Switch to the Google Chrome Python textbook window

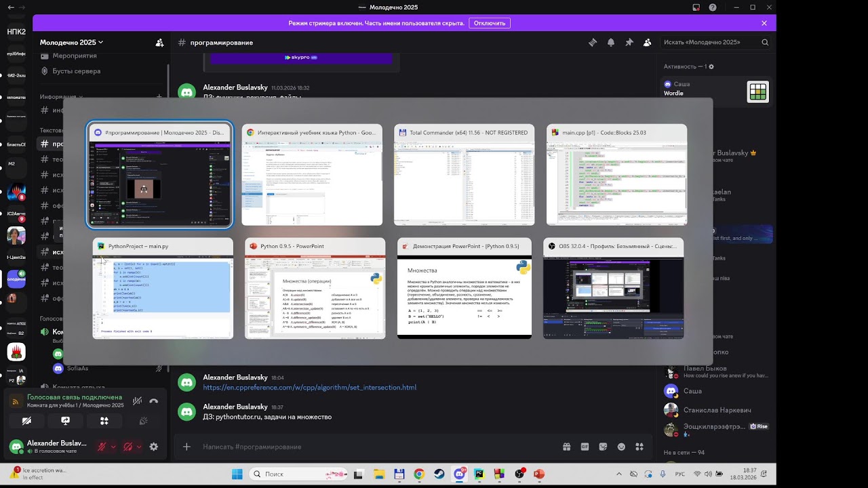pos(312,175)
